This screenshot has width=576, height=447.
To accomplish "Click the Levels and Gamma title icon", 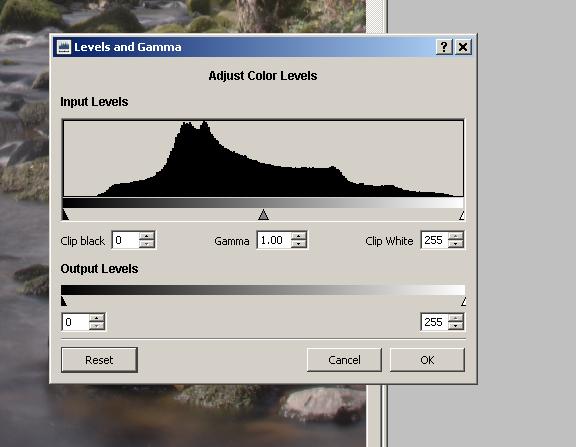I will tap(64, 47).
